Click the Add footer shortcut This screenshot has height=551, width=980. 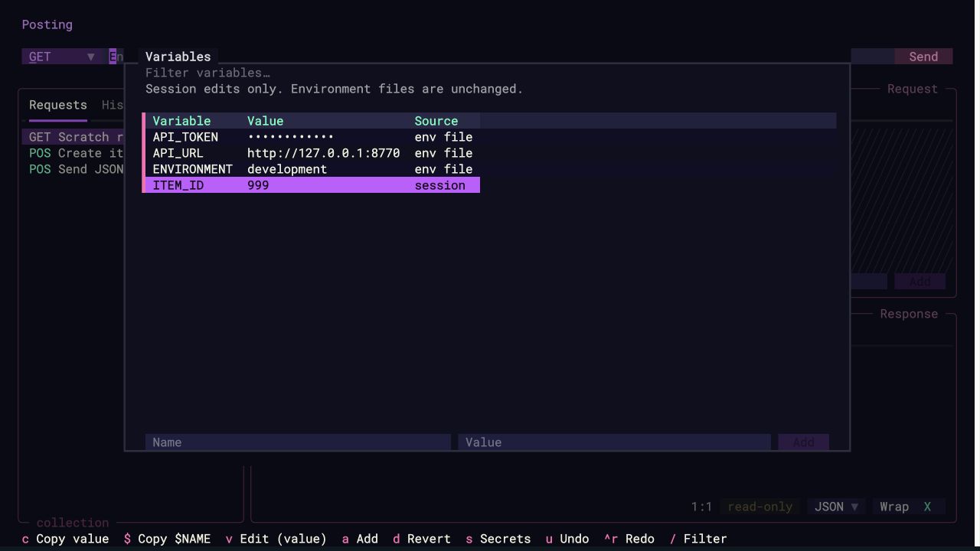[360, 539]
